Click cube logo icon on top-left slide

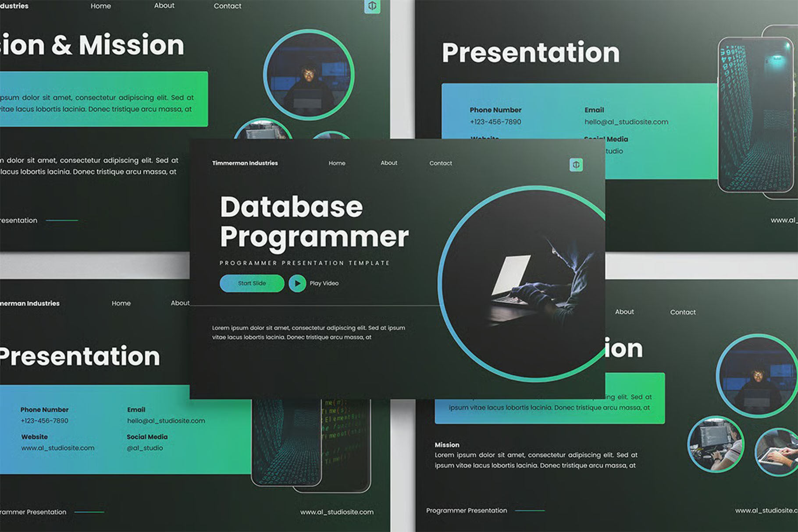pos(372,6)
